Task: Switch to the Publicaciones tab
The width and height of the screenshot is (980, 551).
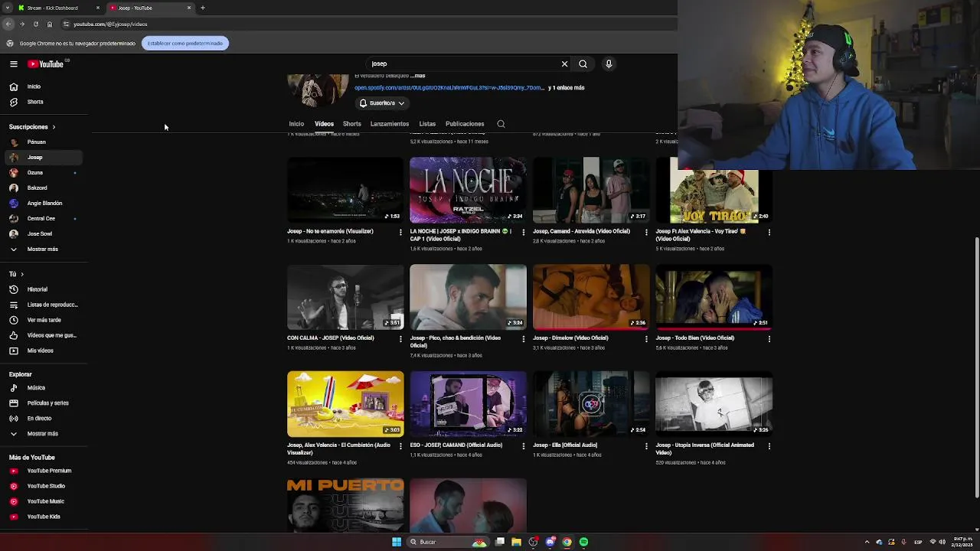Action: [x=465, y=124]
